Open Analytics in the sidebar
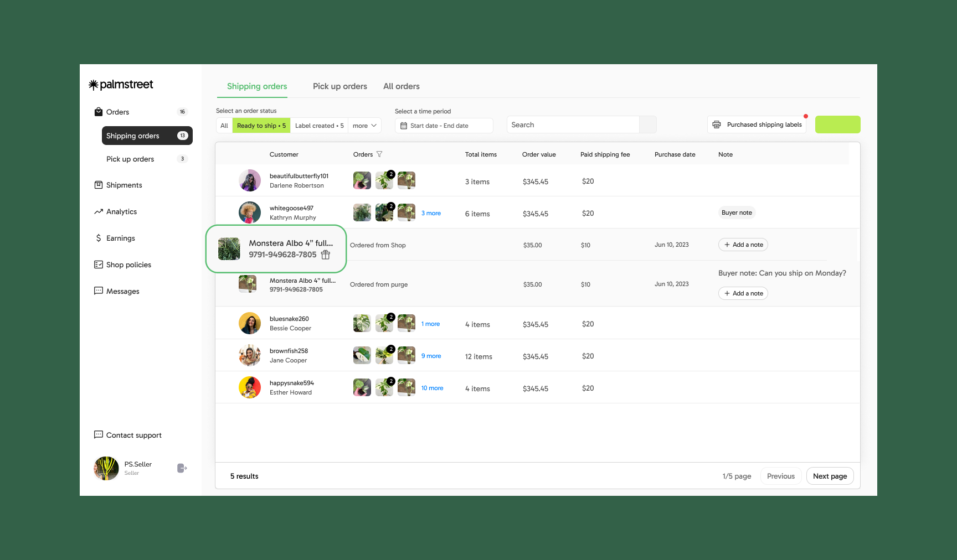The image size is (957, 560). 121,212
